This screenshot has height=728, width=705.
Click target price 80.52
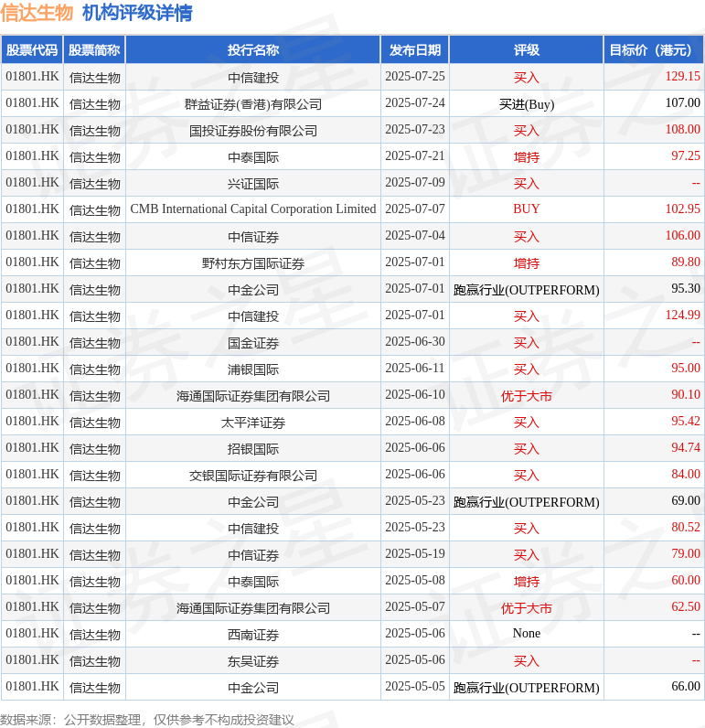coord(686,527)
